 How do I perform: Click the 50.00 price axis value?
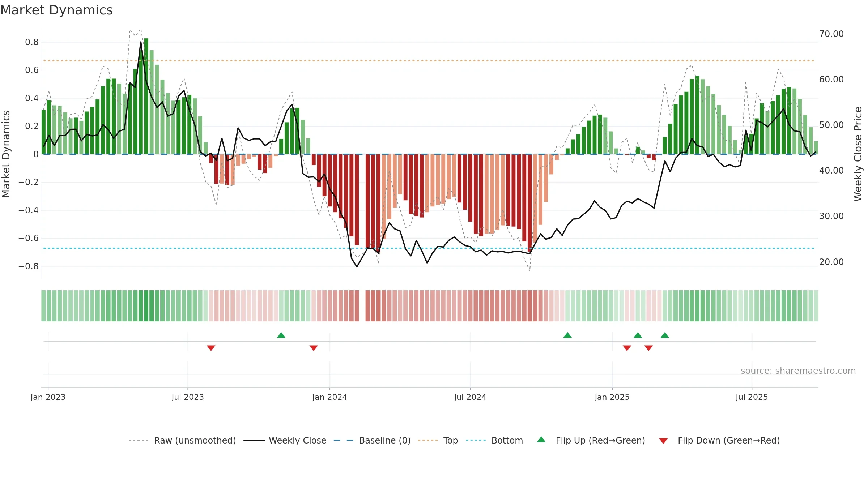click(x=831, y=125)
